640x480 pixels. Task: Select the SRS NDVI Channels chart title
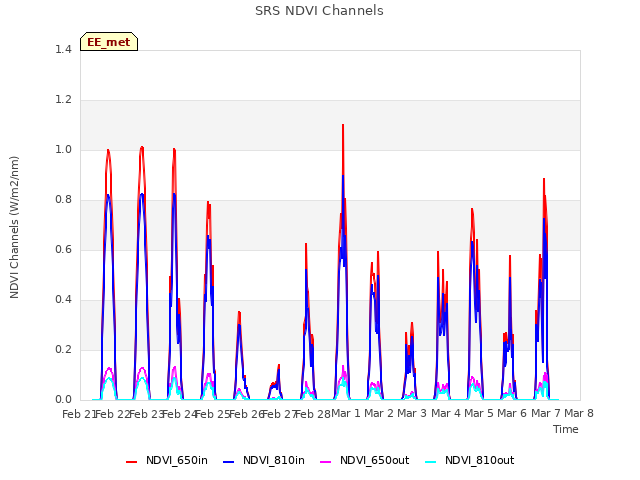(x=319, y=11)
